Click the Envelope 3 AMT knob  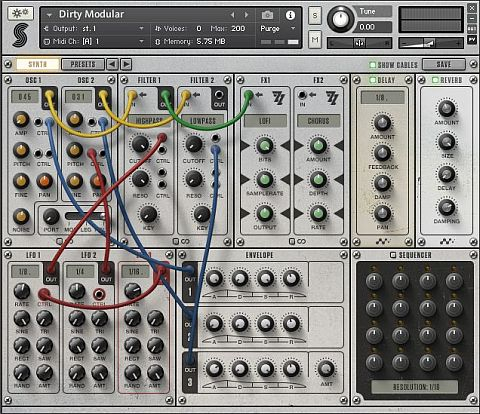326,368
